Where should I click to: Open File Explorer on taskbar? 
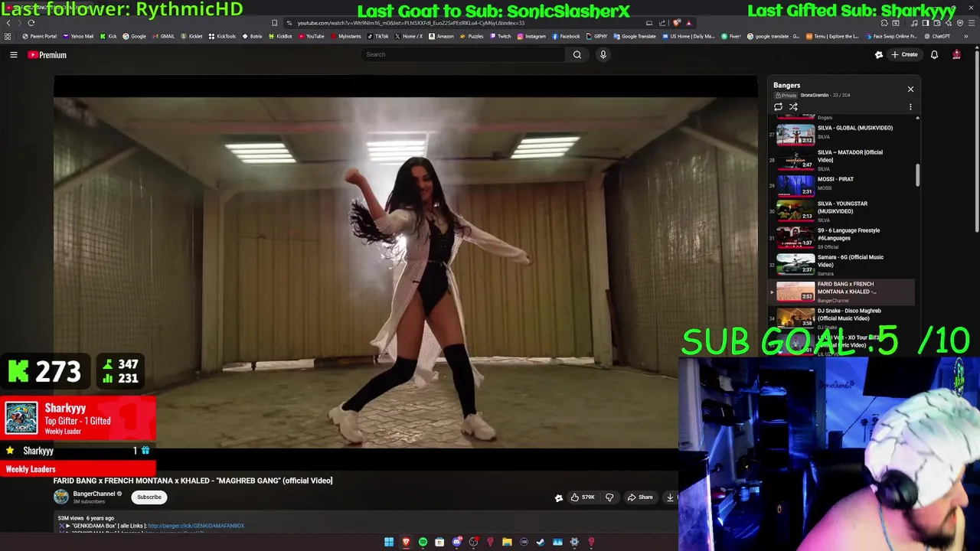click(507, 542)
